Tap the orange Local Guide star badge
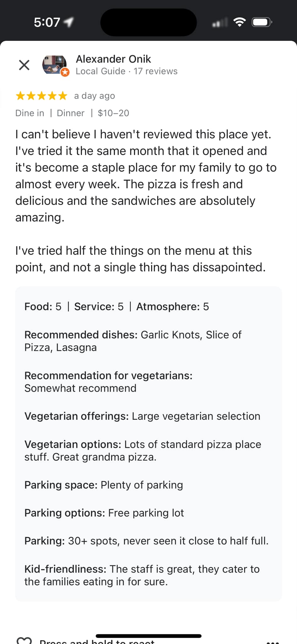Viewport: 297px width, 644px height. click(x=65, y=72)
